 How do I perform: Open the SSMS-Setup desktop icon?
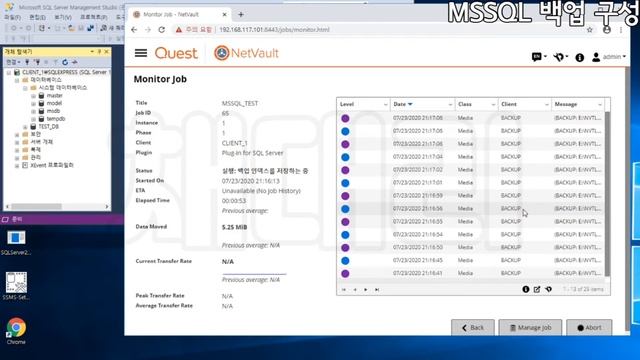(x=16, y=286)
